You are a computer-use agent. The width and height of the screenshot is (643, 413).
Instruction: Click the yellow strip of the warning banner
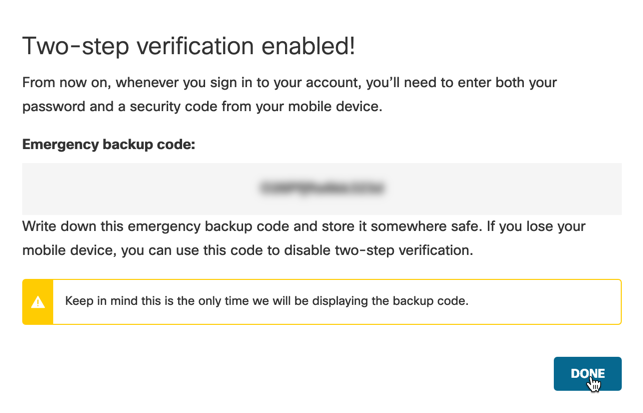pyautogui.click(x=38, y=302)
